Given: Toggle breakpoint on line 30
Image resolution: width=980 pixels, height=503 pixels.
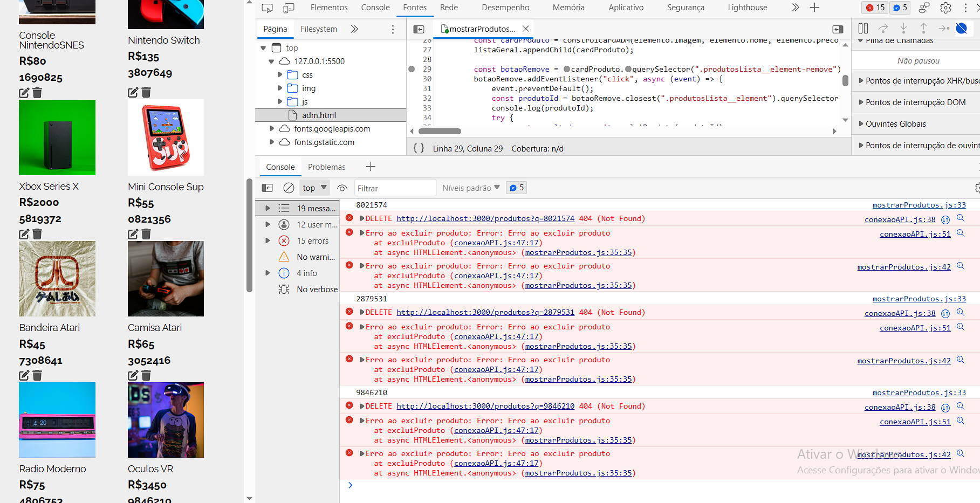Looking at the screenshot, I should 427,79.
